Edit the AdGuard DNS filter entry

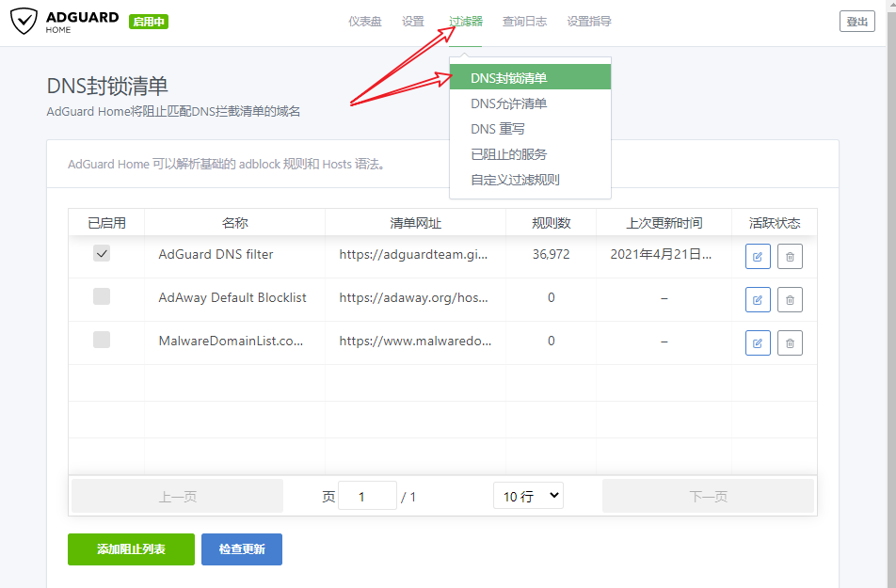758,257
